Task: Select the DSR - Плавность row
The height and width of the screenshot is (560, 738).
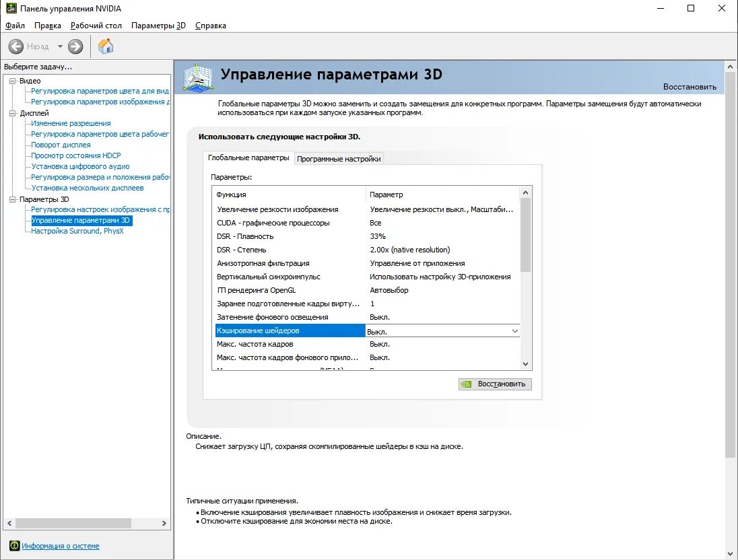Action: click(367, 236)
